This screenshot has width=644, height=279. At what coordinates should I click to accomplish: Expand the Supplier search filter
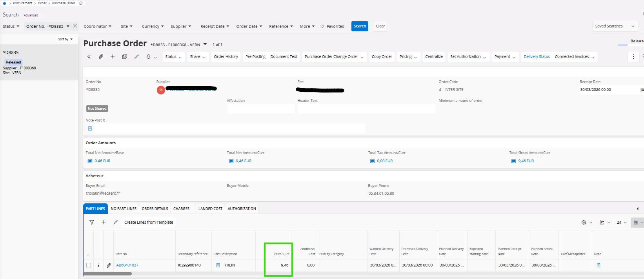pos(181,26)
